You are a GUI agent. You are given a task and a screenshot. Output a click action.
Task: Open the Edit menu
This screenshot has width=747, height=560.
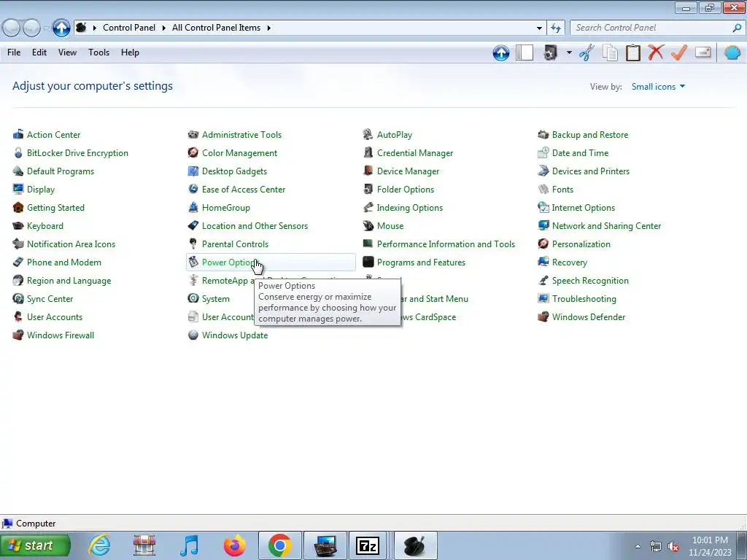[x=39, y=52]
